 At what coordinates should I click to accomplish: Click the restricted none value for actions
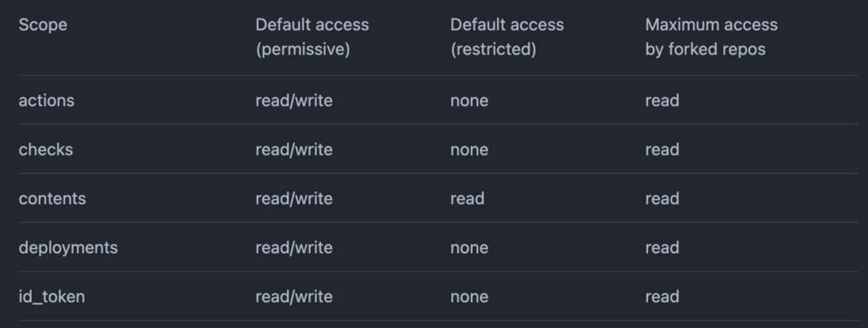pos(469,100)
